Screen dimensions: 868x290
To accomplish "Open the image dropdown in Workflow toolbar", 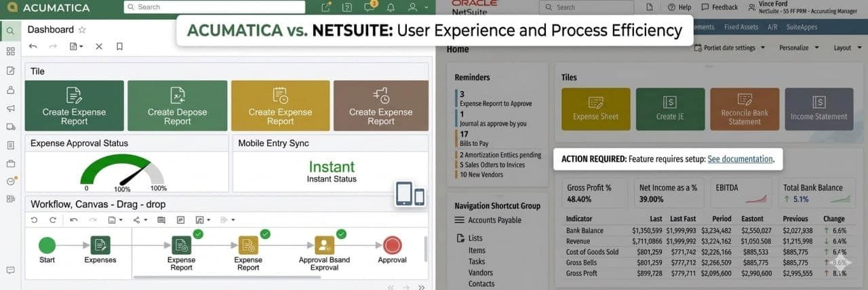I will [x=203, y=220].
